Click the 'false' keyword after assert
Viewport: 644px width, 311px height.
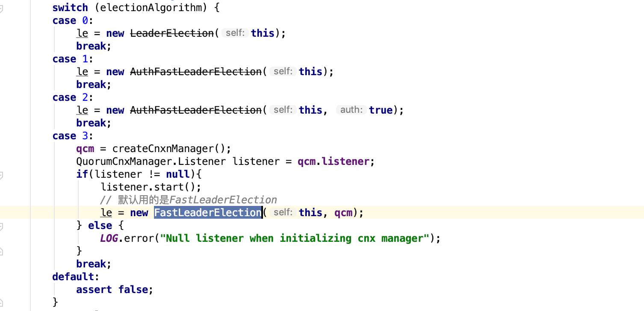click(x=133, y=289)
